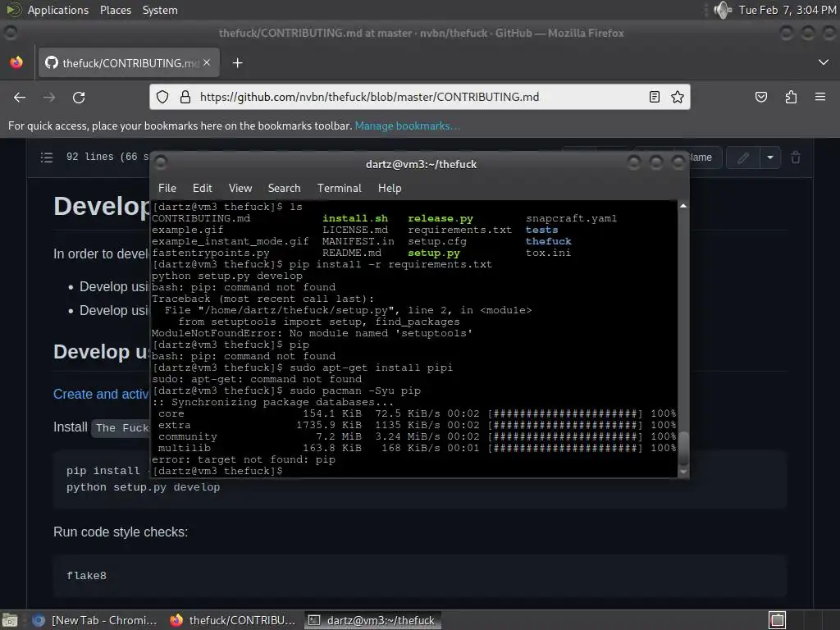Click the Applications menu arrow logo icon
Image resolution: width=840 pixels, height=630 pixels.
coord(13,10)
